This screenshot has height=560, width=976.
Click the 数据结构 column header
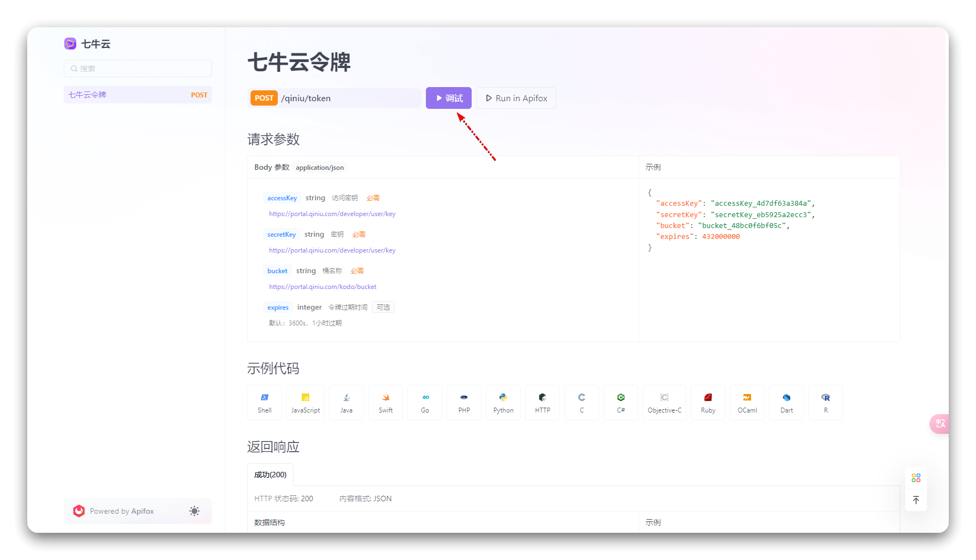(x=270, y=522)
